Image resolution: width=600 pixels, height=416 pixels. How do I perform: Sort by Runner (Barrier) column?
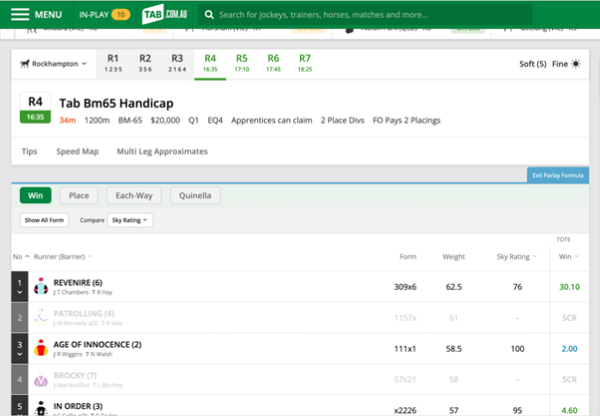63,256
